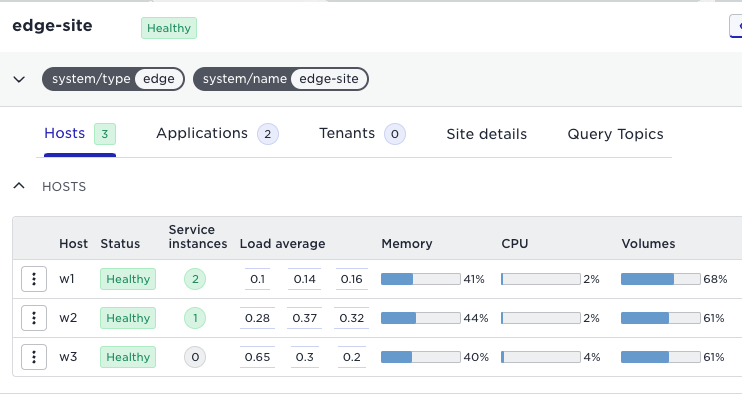Open the actions menu for host w1
Viewport: 742px width, 394px height.
tap(34, 279)
